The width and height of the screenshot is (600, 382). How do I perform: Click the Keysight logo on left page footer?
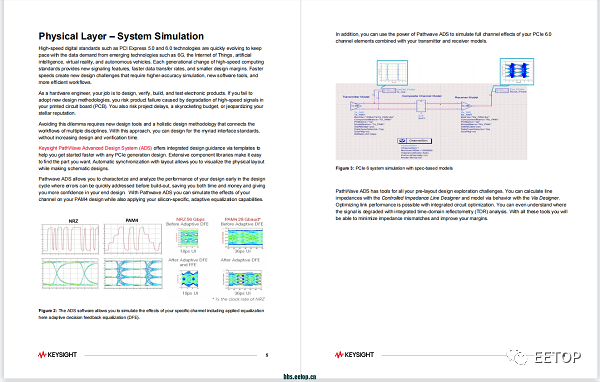[57, 355]
